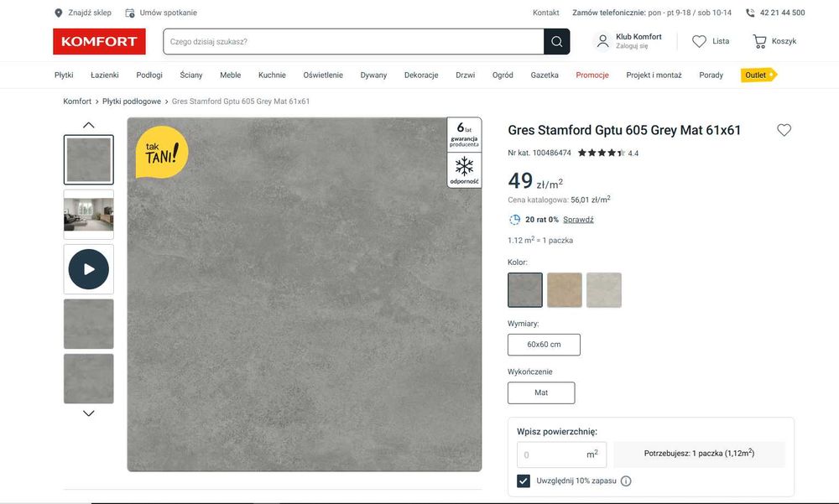Uncheck Uwzględnij 10% zapasu checkbox
839x504 pixels.
pyautogui.click(x=524, y=481)
